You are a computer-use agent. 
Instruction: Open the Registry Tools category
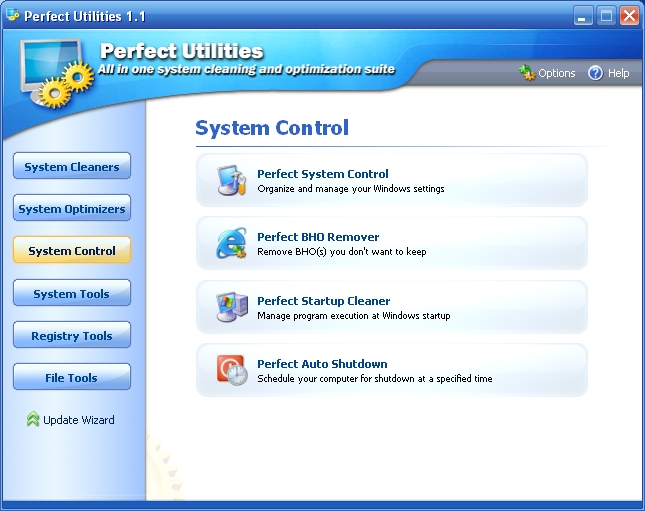pos(72,335)
